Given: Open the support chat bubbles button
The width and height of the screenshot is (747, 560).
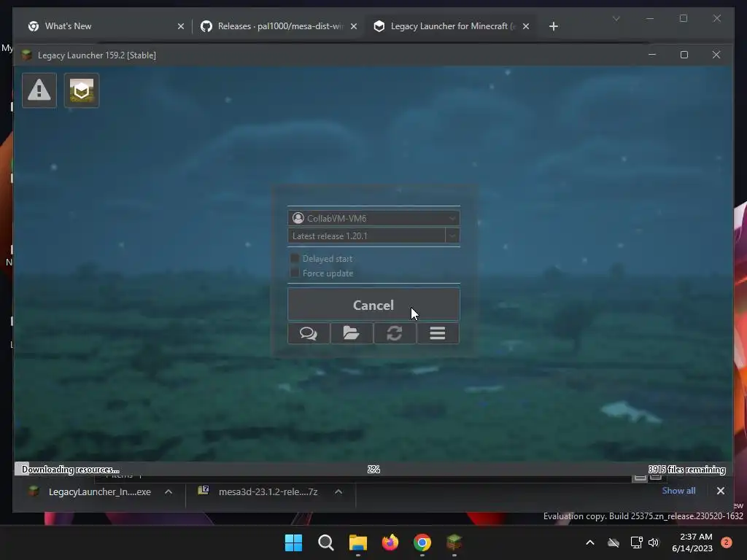Looking at the screenshot, I should coord(309,333).
